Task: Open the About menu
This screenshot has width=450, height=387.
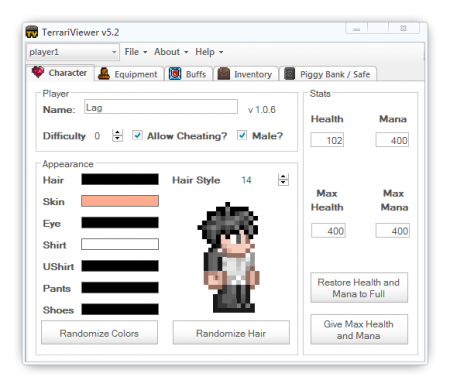Action: point(171,52)
